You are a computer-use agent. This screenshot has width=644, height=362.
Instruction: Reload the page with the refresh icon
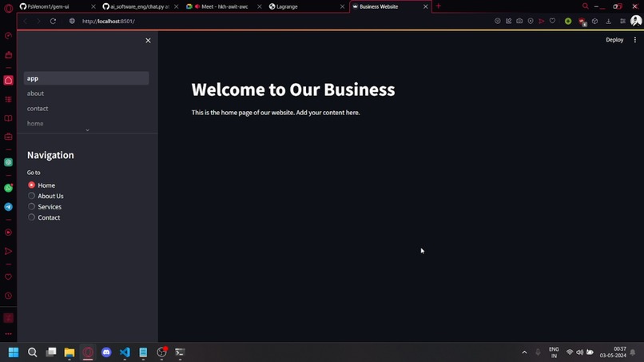(53, 21)
